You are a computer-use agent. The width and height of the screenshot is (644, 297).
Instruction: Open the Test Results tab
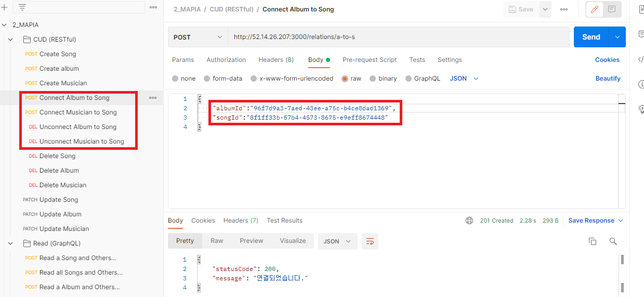coord(284,221)
